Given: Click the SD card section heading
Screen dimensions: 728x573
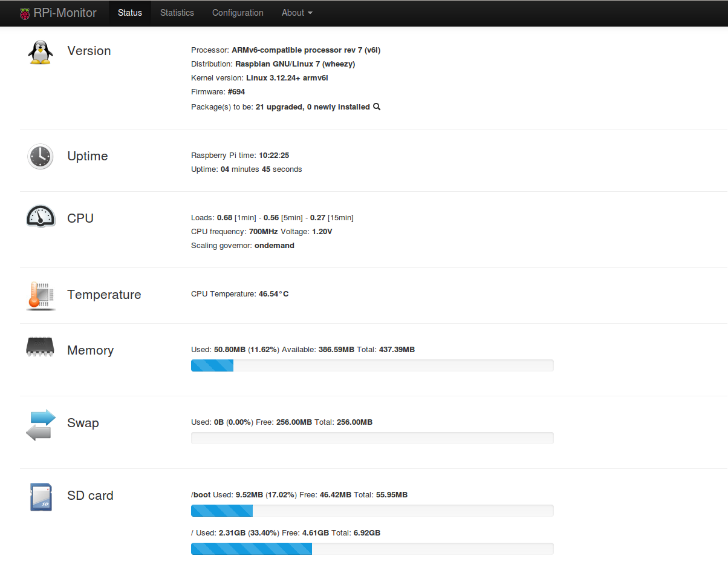Looking at the screenshot, I should click(90, 496).
